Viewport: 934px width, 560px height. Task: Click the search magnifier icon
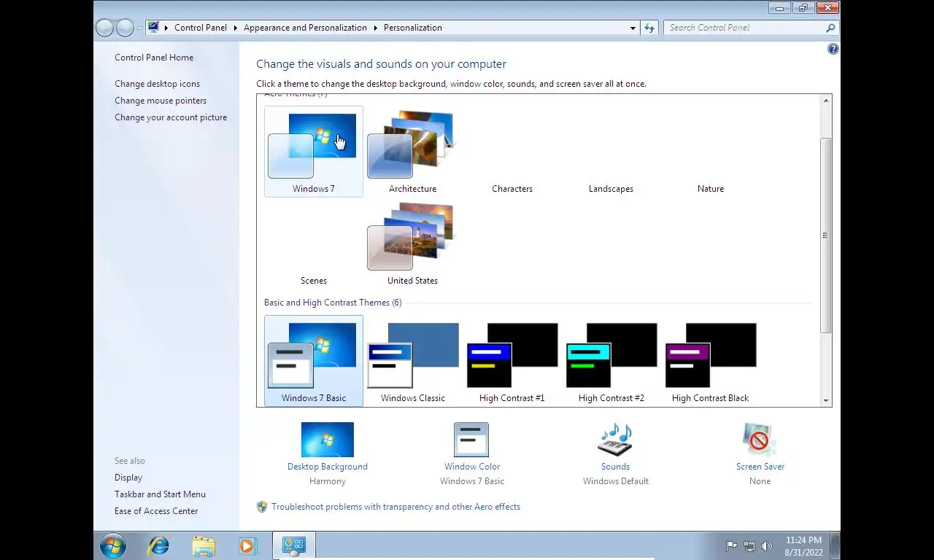(830, 28)
